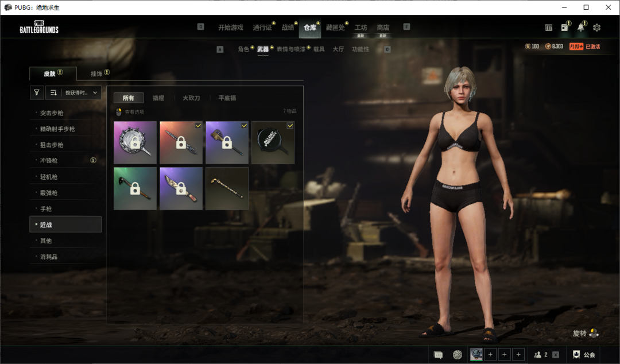This screenshot has height=364, width=620.
Task: Click the rotate character mouse icon
Action: click(x=594, y=333)
